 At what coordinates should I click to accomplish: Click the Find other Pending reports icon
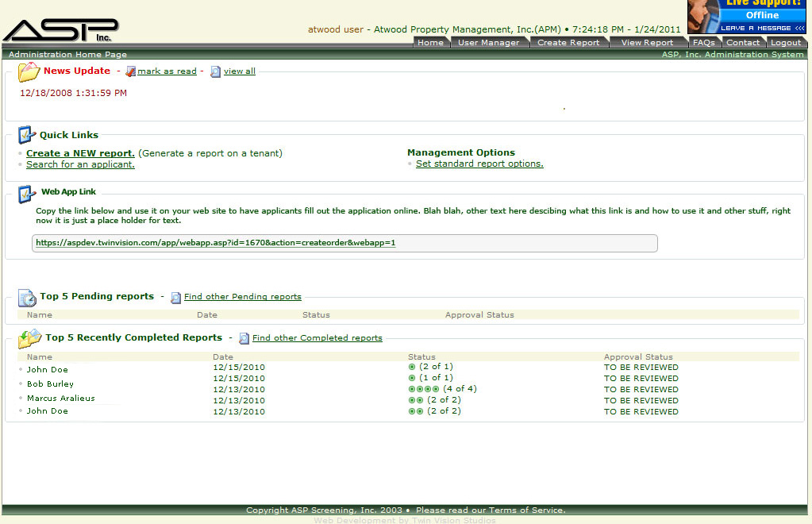pos(175,298)
